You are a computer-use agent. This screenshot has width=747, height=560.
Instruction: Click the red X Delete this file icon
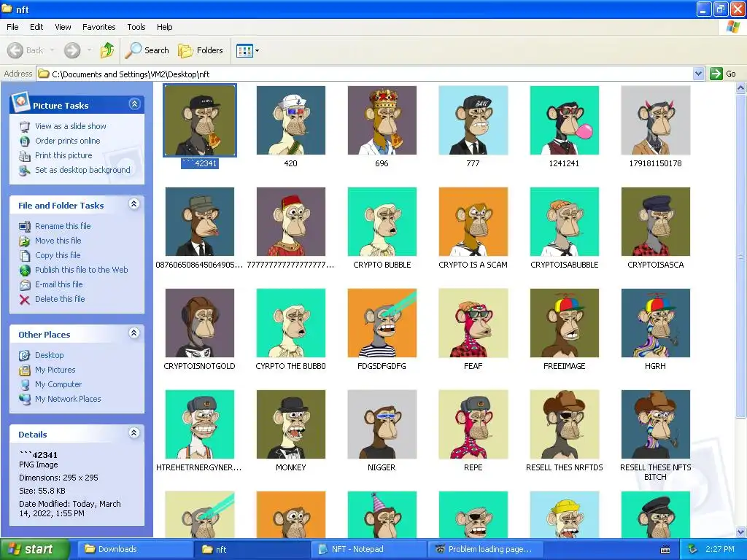[x=25, y=300]
